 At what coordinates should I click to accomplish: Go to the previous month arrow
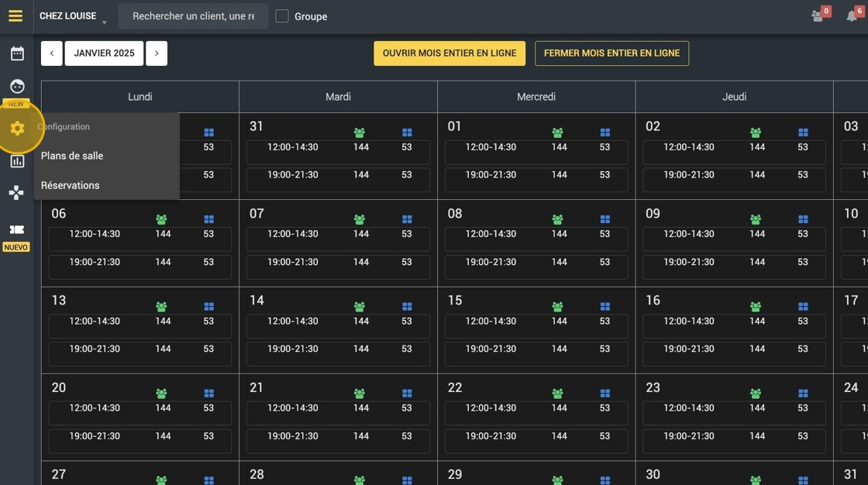(51, 53)
